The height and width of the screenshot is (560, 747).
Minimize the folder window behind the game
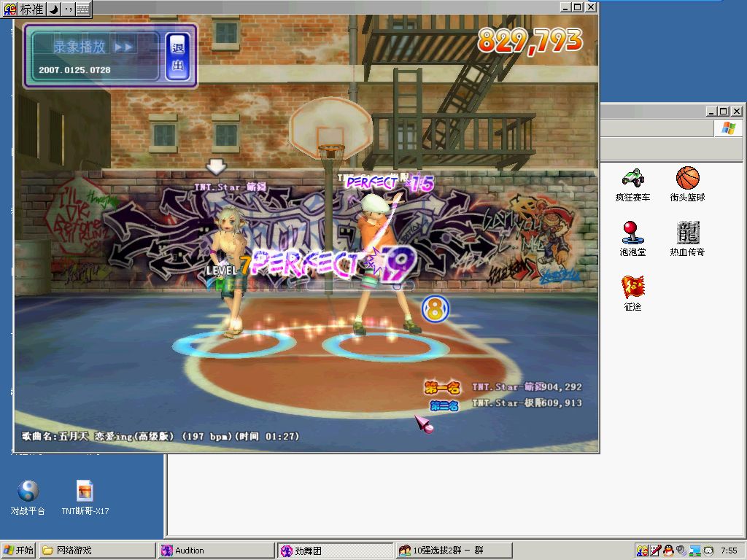pos(711,112)
